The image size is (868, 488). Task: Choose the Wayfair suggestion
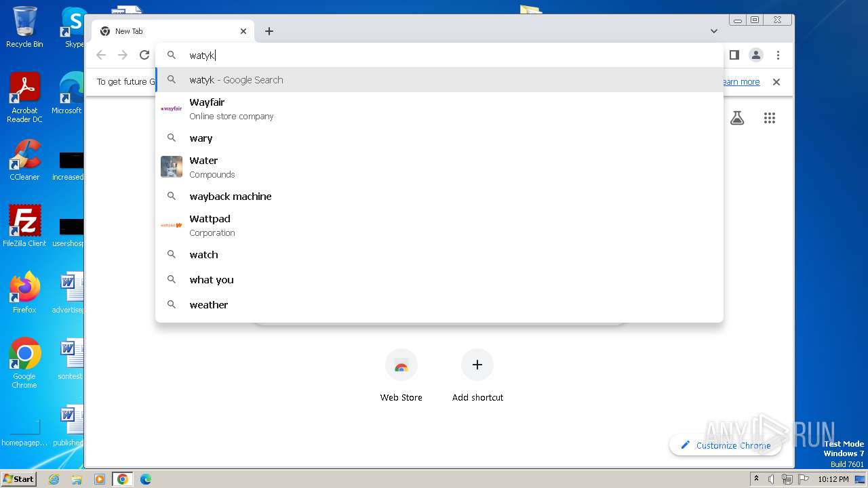(x=439, y=108)
